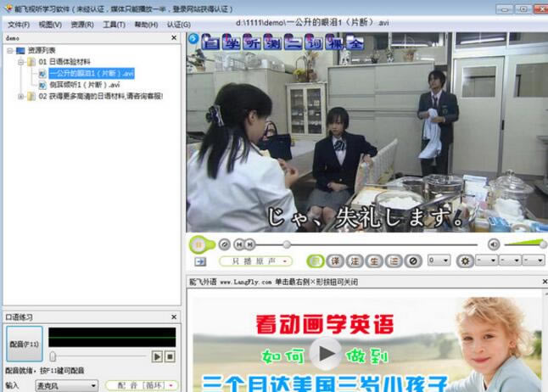Toggle the green 原 subtitle button
Screen dimensions: 548x392
point(316,260)
